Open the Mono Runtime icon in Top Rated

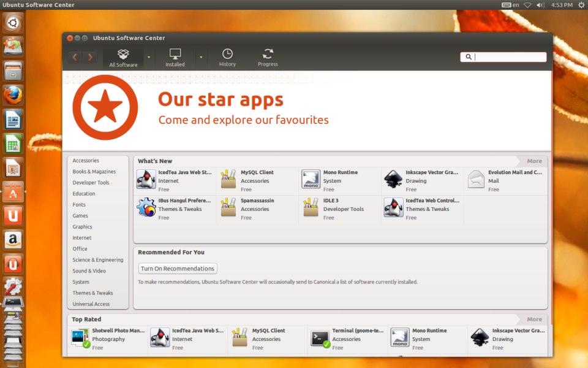click(x=400, y=337)
